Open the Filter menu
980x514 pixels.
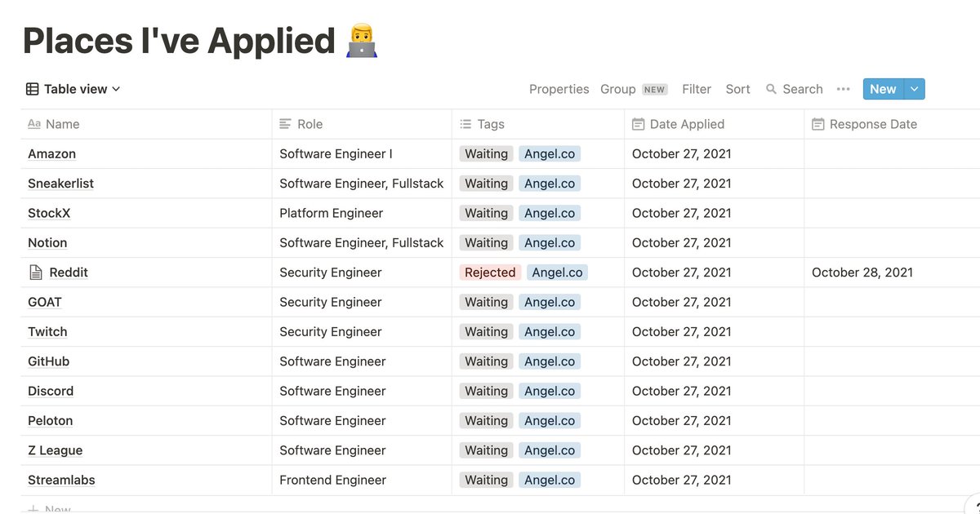pos(697,89)
